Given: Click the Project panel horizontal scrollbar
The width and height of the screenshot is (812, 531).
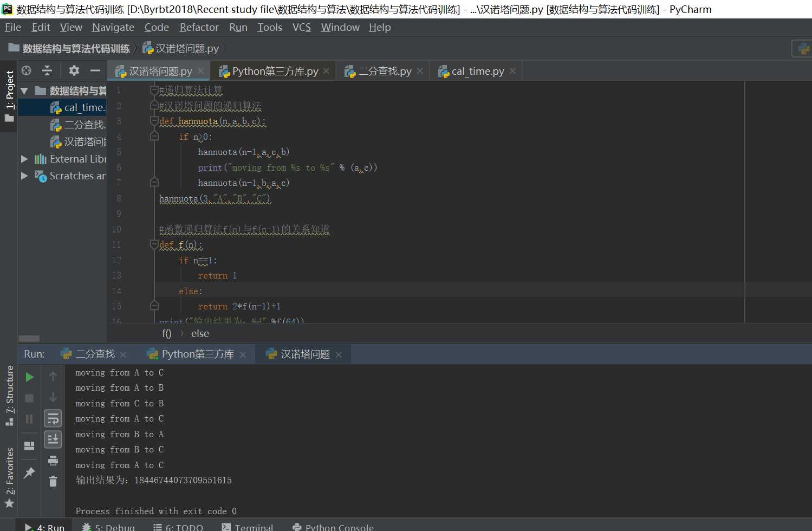Looking at the screenshot, I should 29,339.
